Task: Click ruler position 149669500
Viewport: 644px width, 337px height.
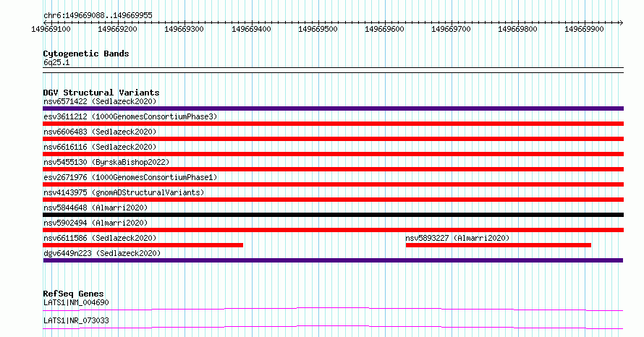Action: tap(318, 29)
